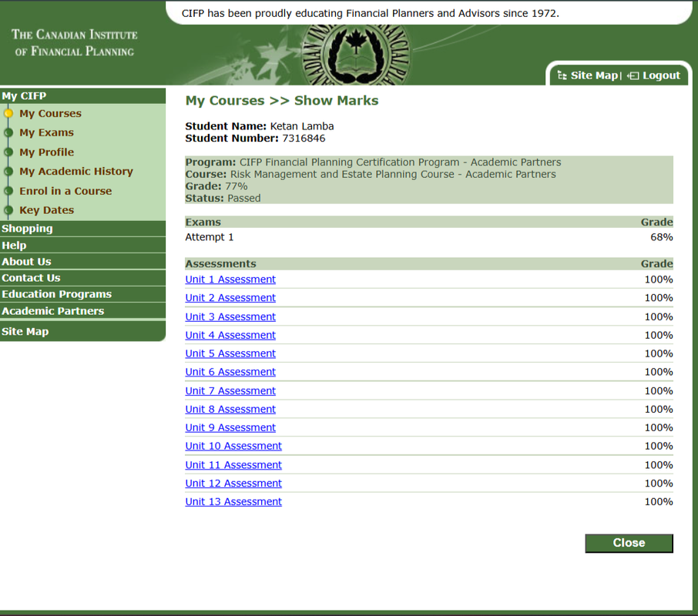Click the student name Ketan Lamba
Screen dimensions: 698x616
[x=302, y=126]
